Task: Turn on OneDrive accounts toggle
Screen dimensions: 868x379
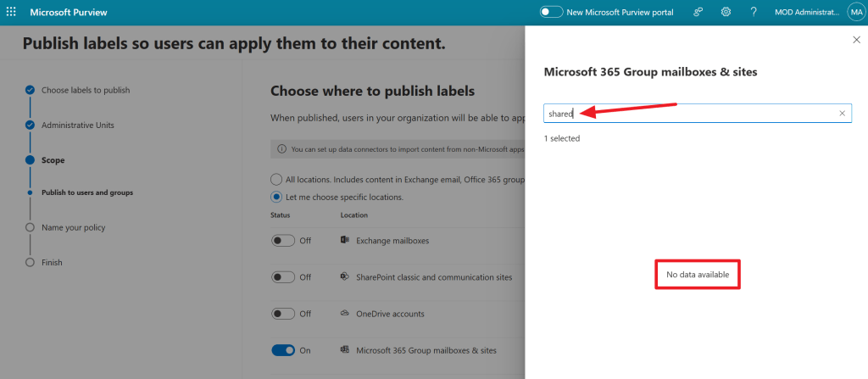Action: pyautogui.click(x=283, y=314)
